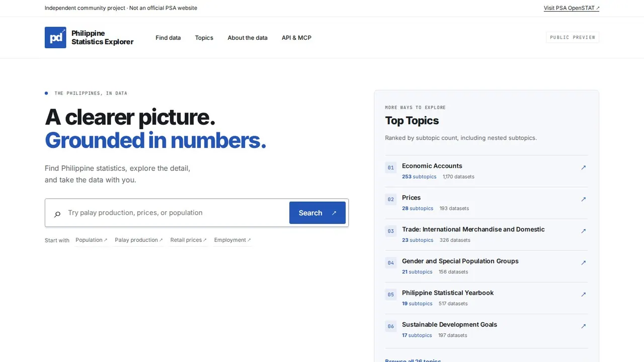Focus the palay production search field
The width and height of the screenshot is (644, 362).
(176, 213)
